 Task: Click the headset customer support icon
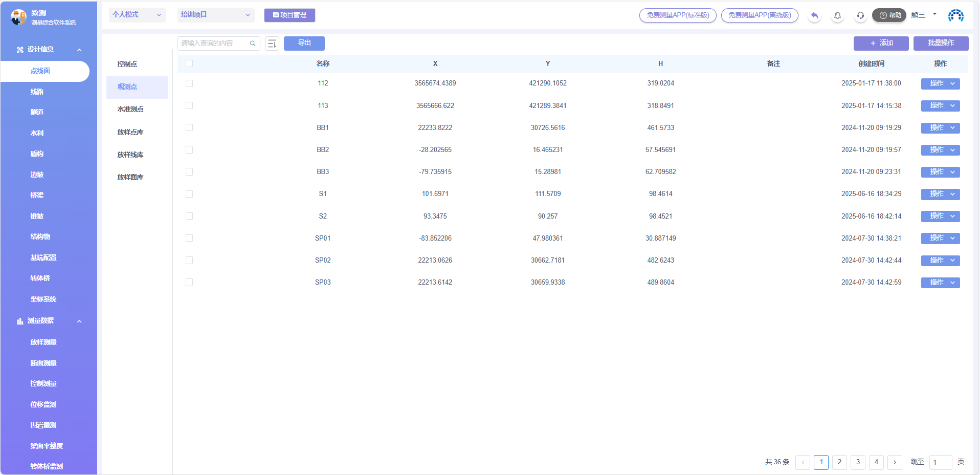(860, 15)
